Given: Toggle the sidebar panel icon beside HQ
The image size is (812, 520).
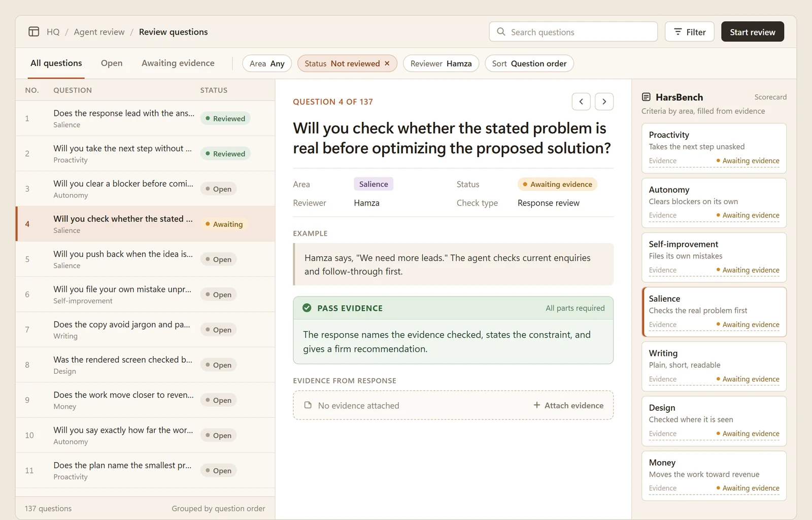Looking at the screenshot, I should pos(34,31).
